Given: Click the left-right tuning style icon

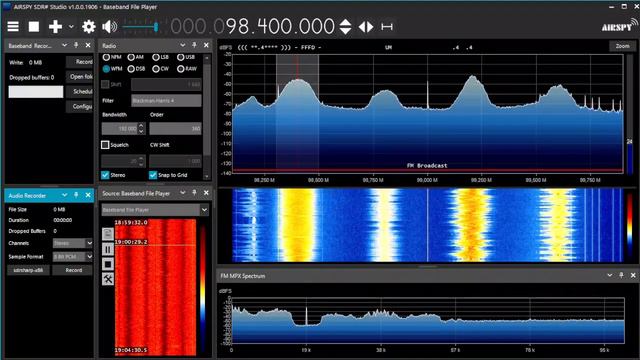Looking at the screenshot, I should click(366, 27).
